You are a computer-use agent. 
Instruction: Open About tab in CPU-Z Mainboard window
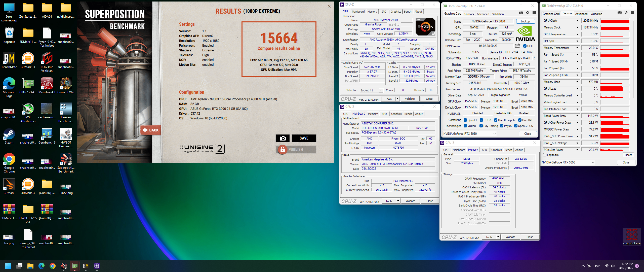pyautogui.click(x=419, y=114)
